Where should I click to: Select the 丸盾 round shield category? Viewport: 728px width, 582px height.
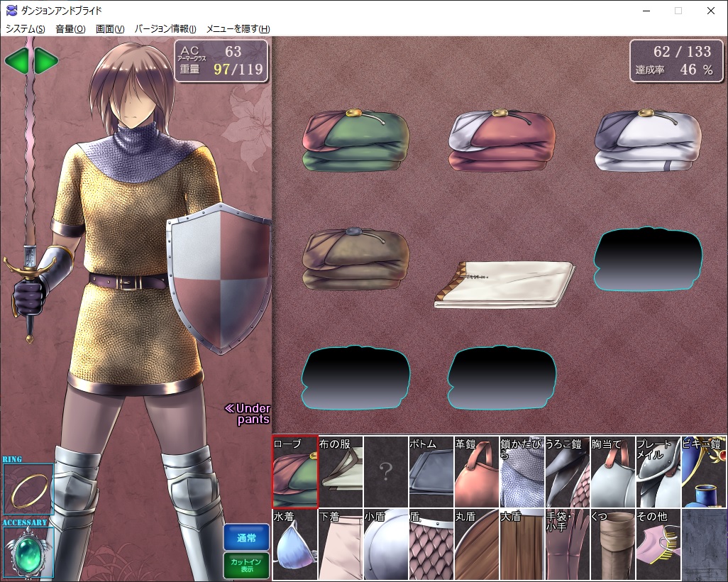click(477, 544)
